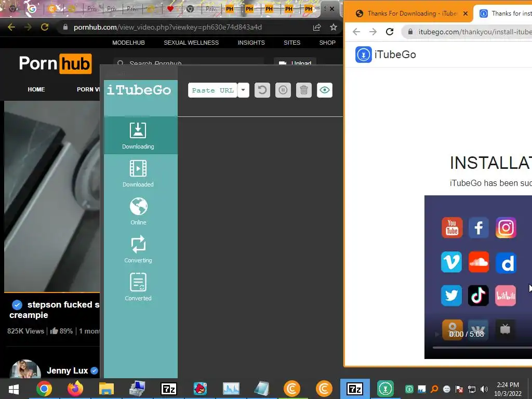Reload the itubego.com page in right browser
The image size is (532, 399).
pyautogui.click(x=390, y=32)
